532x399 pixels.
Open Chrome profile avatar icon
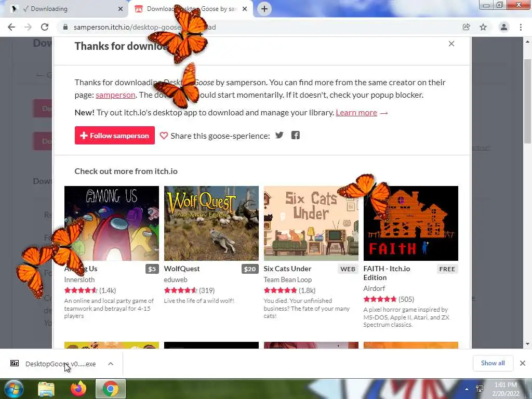(x=504, y=27)
